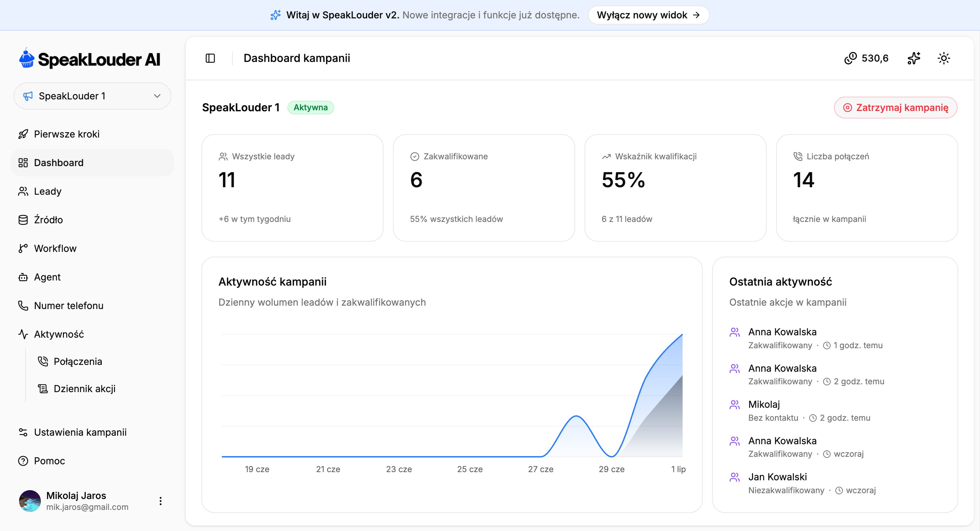Click the Agent robot icon
Screen dimensions: 980x531
pyautogui.click(x=23, y=277)
